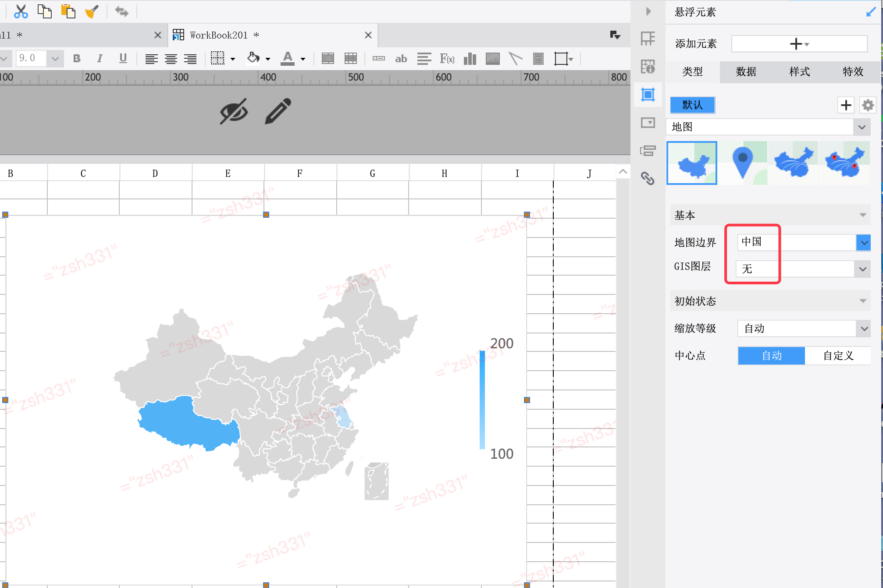This screenshot has height=588, width=883.
Task: Open the tab list arrow icon
Action: [x=615, y=35]
